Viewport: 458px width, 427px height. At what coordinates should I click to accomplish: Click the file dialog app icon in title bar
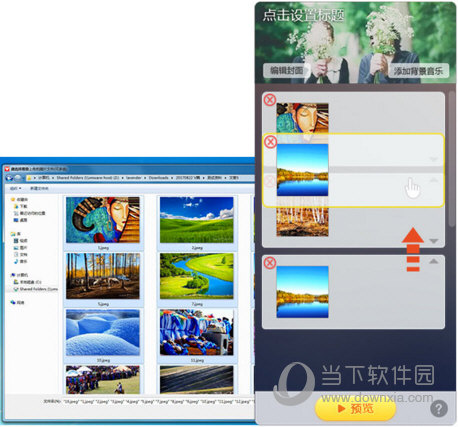click(x=7, y=169)
